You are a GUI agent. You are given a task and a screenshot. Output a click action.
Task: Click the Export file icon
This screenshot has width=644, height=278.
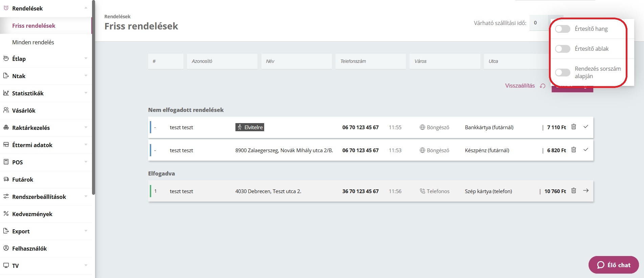pyautogui.click(x=6, y=231)
